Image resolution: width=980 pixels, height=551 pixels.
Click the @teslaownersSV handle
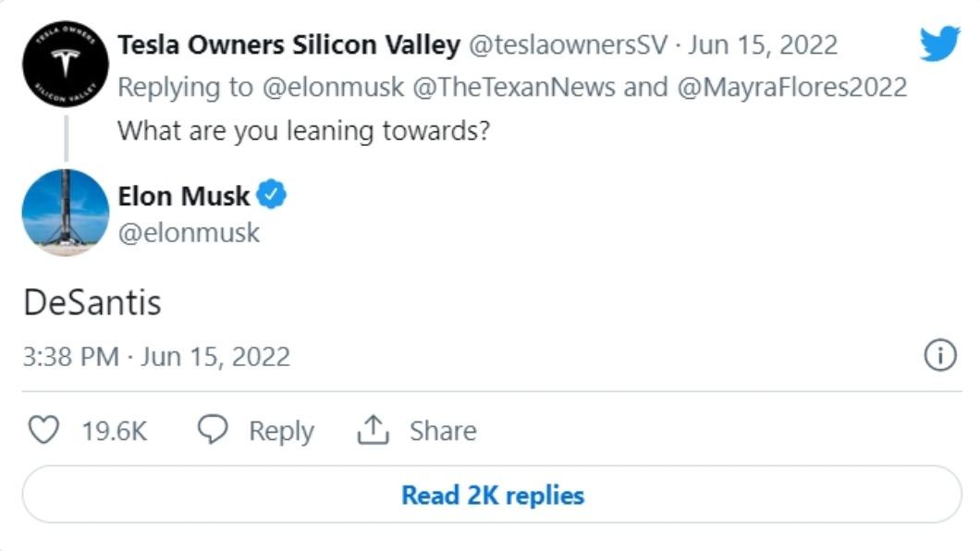coord(569,45)
